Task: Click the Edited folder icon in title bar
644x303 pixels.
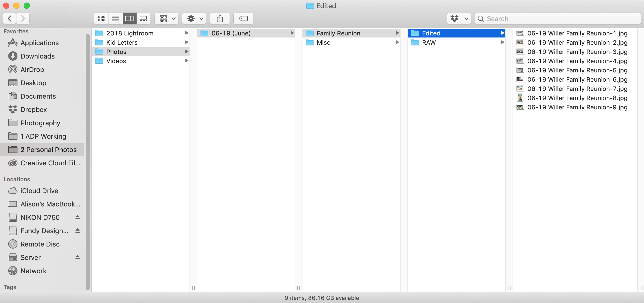Action: coord(310,6)
